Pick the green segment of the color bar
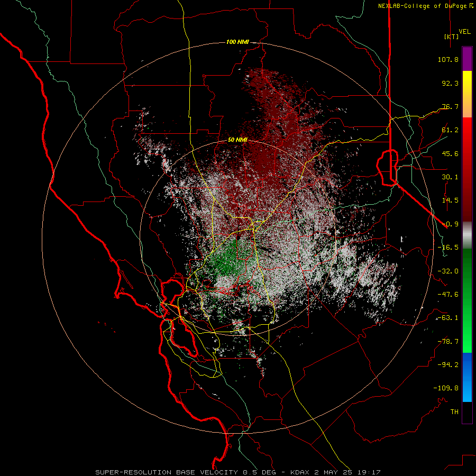 coord(467,300)
